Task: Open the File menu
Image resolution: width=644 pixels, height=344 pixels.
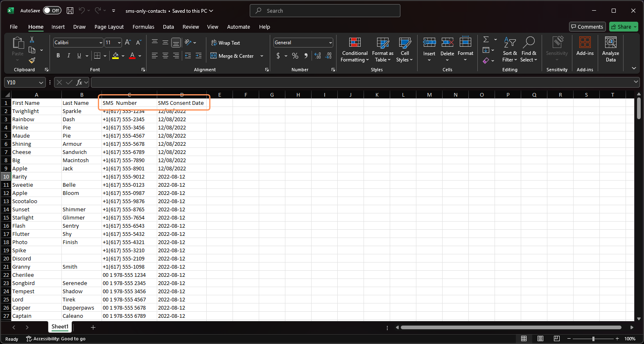Action: 14,27
